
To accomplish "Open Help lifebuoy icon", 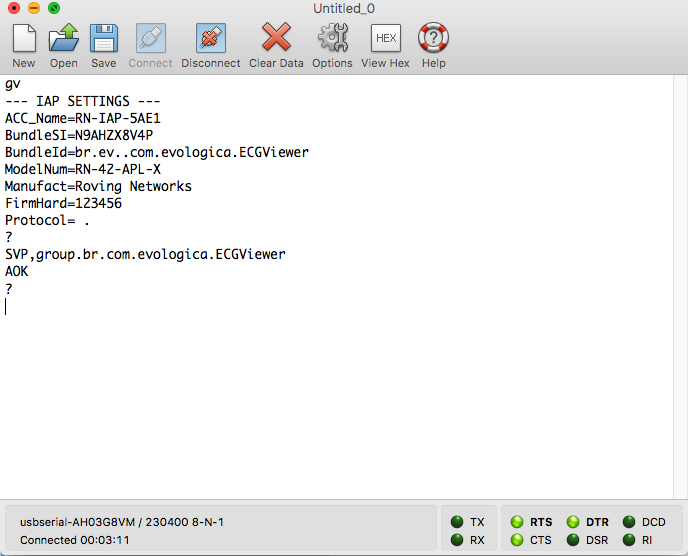I will click(x=433, y=39).
